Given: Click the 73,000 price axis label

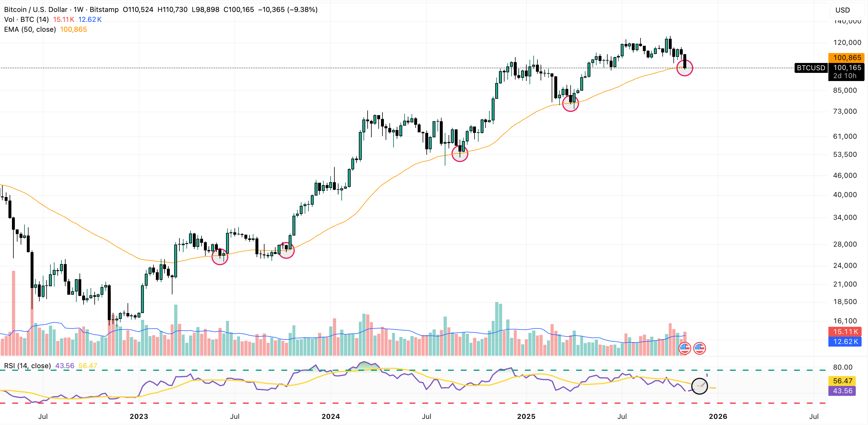Looking at the screenshot, I should pos(845,112).
